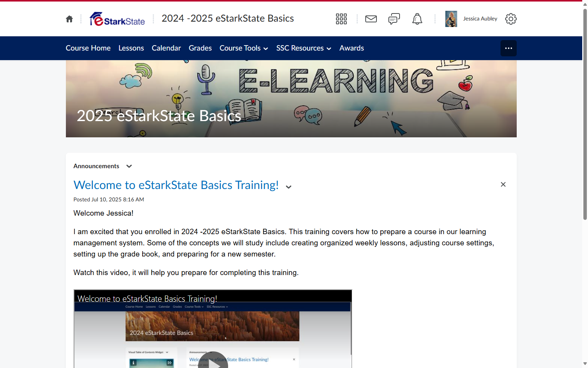Play the Welcome to eStarkState Basics Training video
This screenshot has height=368, width=588.
(213, 365)
